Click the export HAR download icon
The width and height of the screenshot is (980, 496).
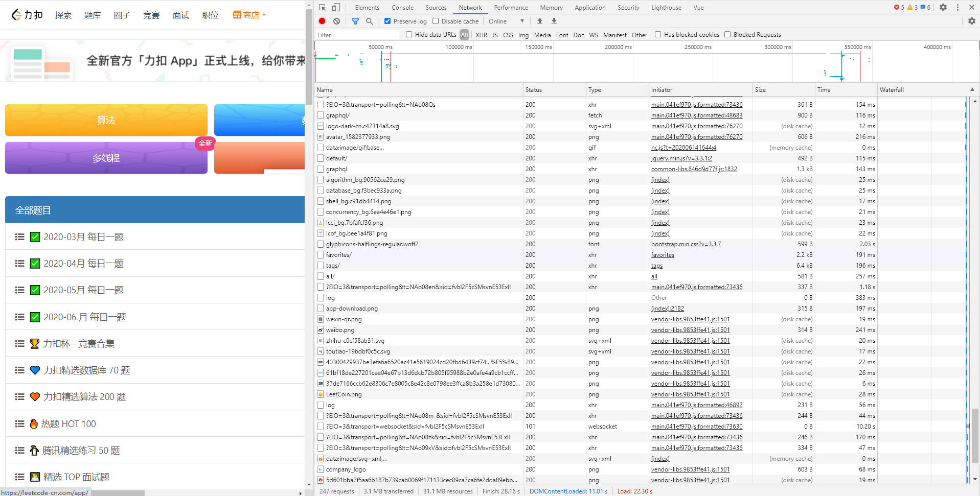coord(554,21)
